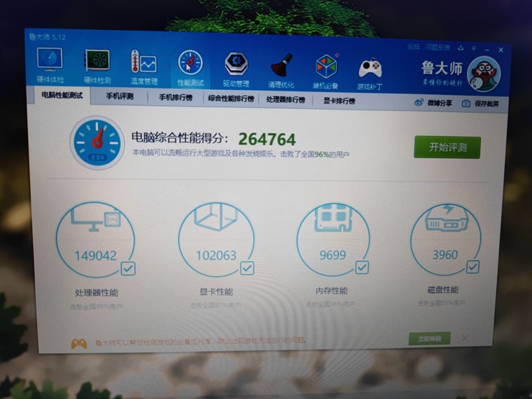Open 温度管理 temperature management icon

coord(144,67)
